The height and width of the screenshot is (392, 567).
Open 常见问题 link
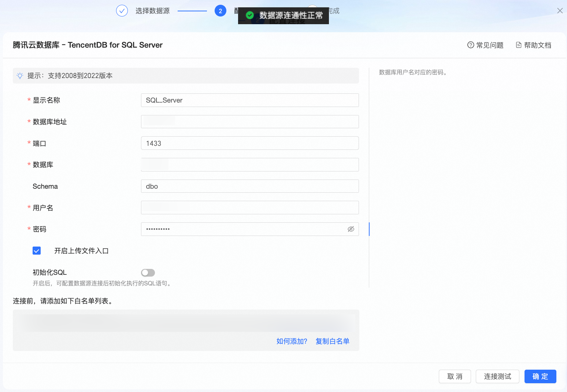click(x=490, y=45)
